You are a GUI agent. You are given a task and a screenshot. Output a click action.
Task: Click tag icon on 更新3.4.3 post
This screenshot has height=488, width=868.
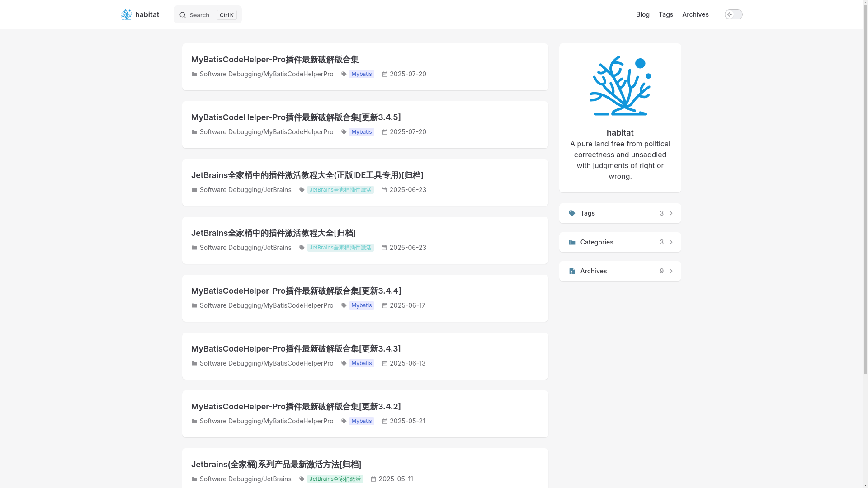pyautogui.click(x=344, y=363)
